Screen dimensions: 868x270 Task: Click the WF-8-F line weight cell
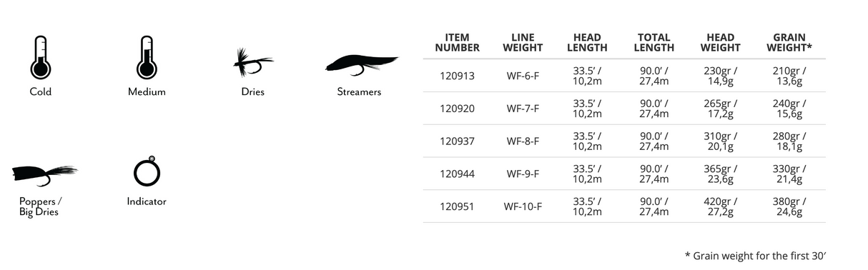[523, 141]
